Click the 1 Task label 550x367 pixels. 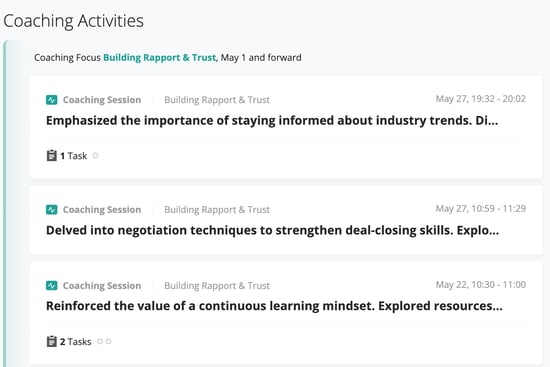tap(73, 156)
